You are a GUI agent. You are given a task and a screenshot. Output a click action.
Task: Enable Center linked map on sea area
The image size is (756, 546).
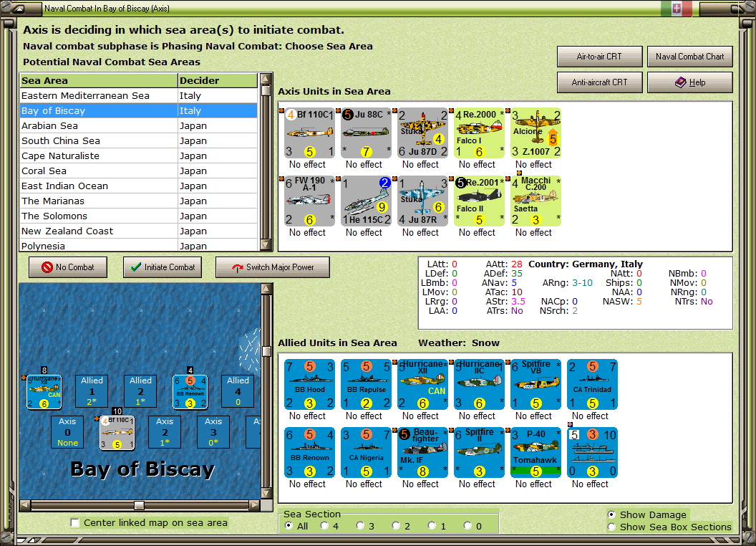point(74,523)
